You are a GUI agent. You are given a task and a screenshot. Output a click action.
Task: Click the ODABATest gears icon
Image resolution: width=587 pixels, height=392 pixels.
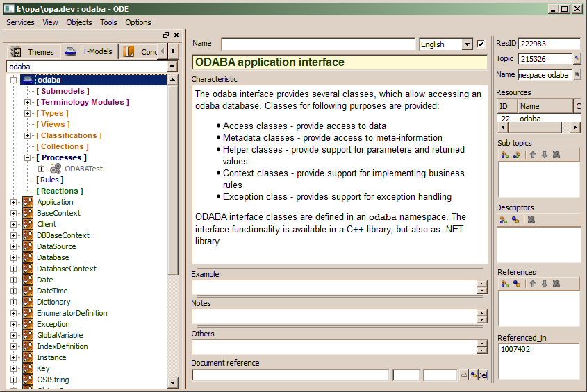(55, 169)
